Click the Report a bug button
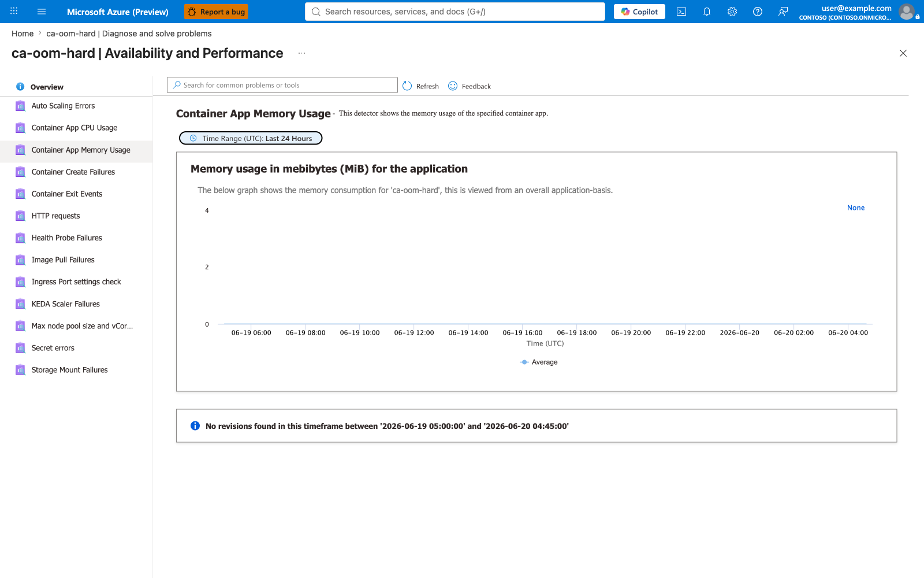This screenshot has height=578, width=924. click(x=217, y=12)
